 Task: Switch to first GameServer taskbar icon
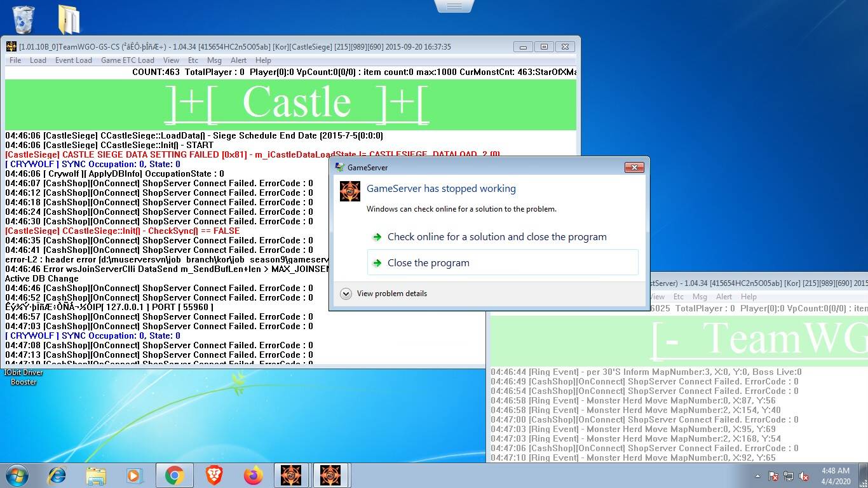pos(291,475)
